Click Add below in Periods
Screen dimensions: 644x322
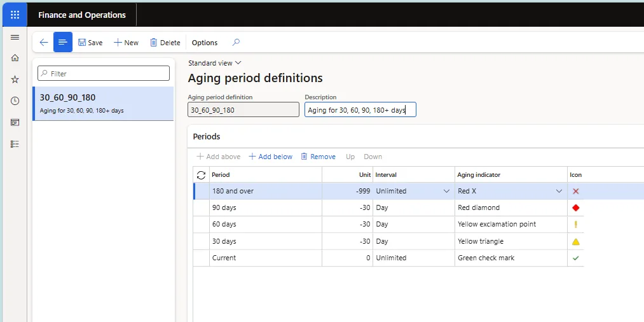pyautogui.click(x=271, y=157)
